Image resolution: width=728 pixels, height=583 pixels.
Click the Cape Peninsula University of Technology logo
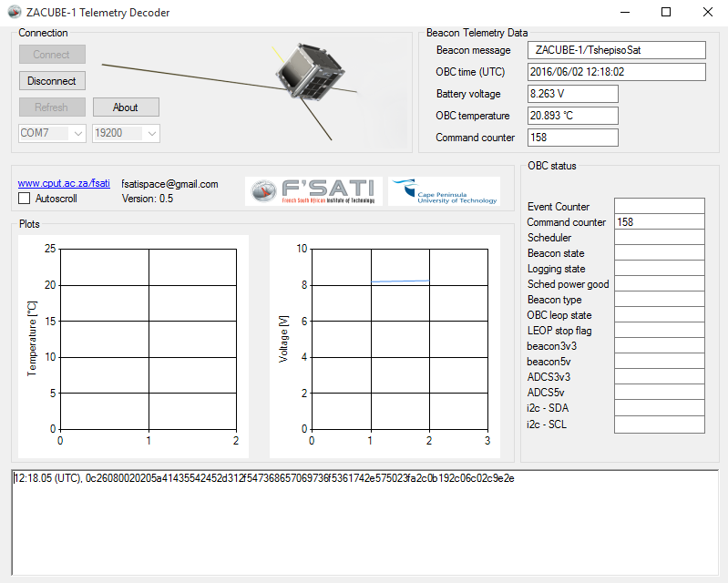(x=445, y=191)
